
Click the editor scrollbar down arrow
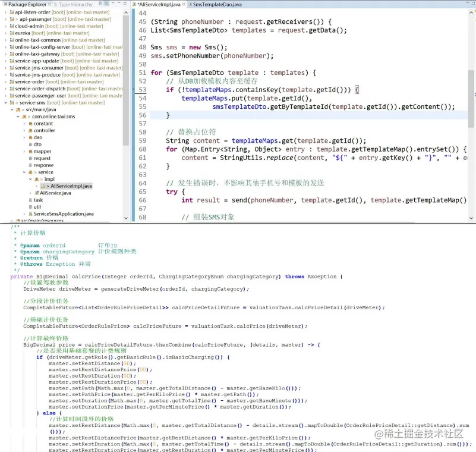pos(471,218)
